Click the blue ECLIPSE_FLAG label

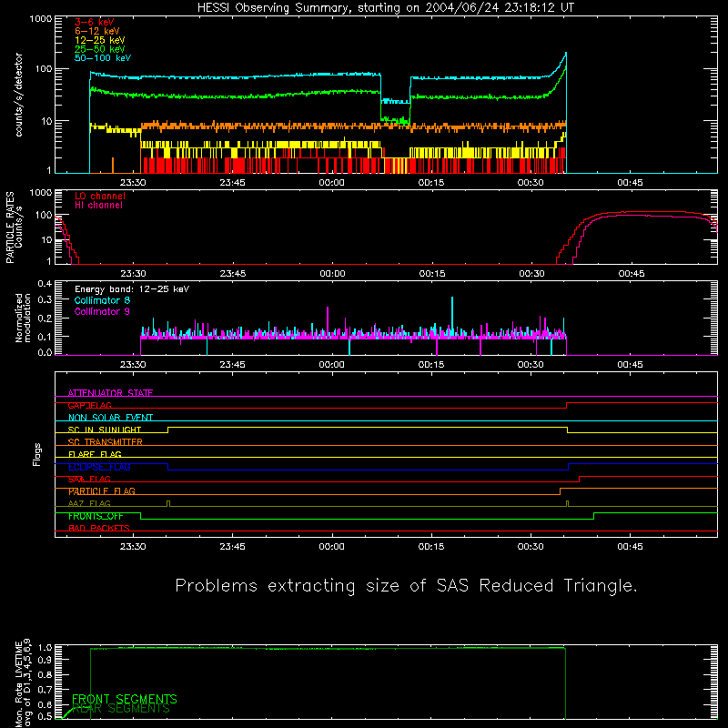(99, 467)
